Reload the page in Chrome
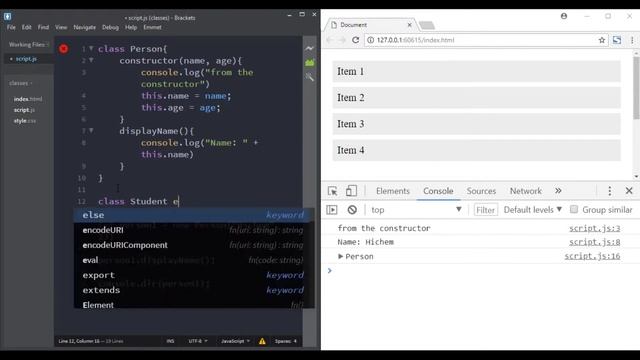 coord(356,40)
